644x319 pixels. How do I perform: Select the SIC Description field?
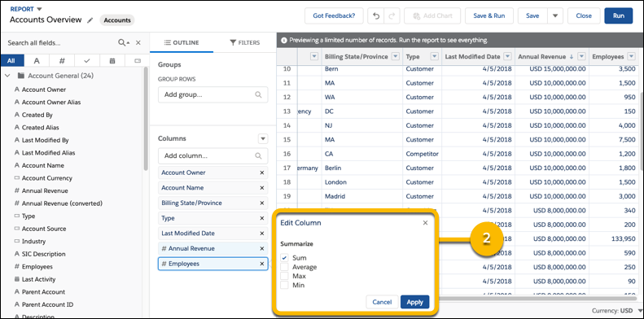(x=43, y=254)
